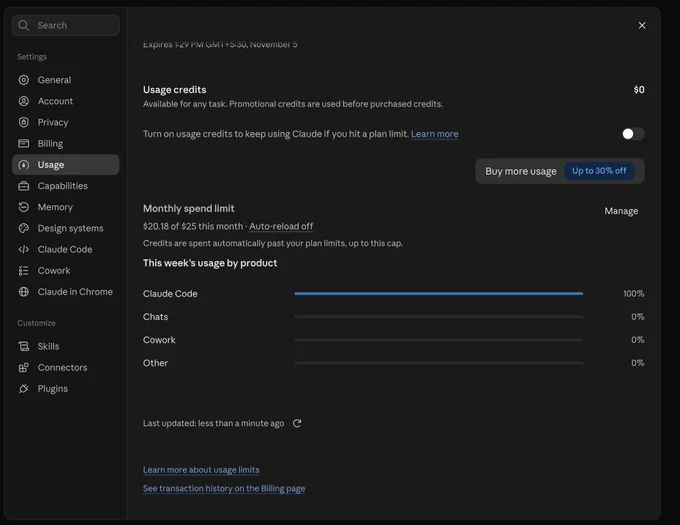Click the Claude in Chrome globe icon
This screenshot has width=680, height=525.
point(24,292)
